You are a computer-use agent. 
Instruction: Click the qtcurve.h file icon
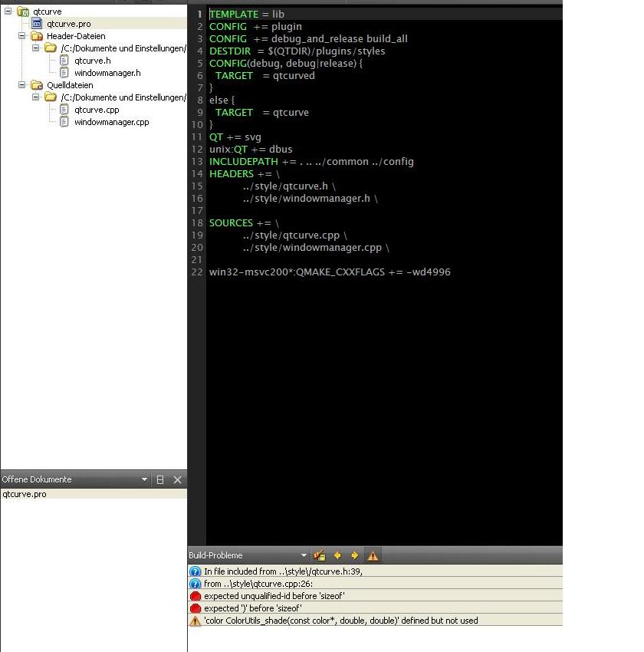[x=64, y=61]
